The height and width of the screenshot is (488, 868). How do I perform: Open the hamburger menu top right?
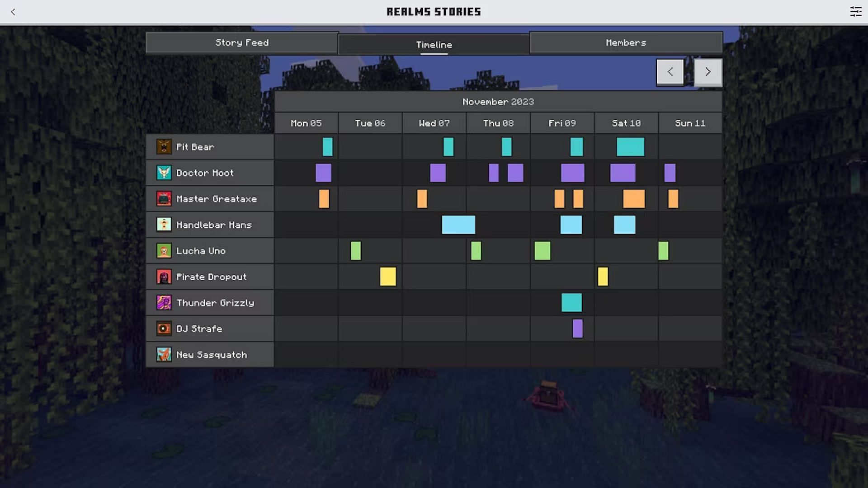(x=856, y=11)
